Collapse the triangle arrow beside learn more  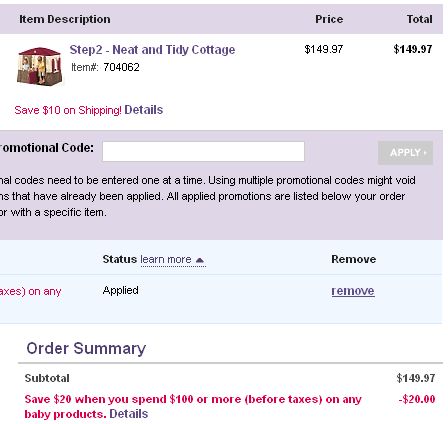click(x=200, y=260)
